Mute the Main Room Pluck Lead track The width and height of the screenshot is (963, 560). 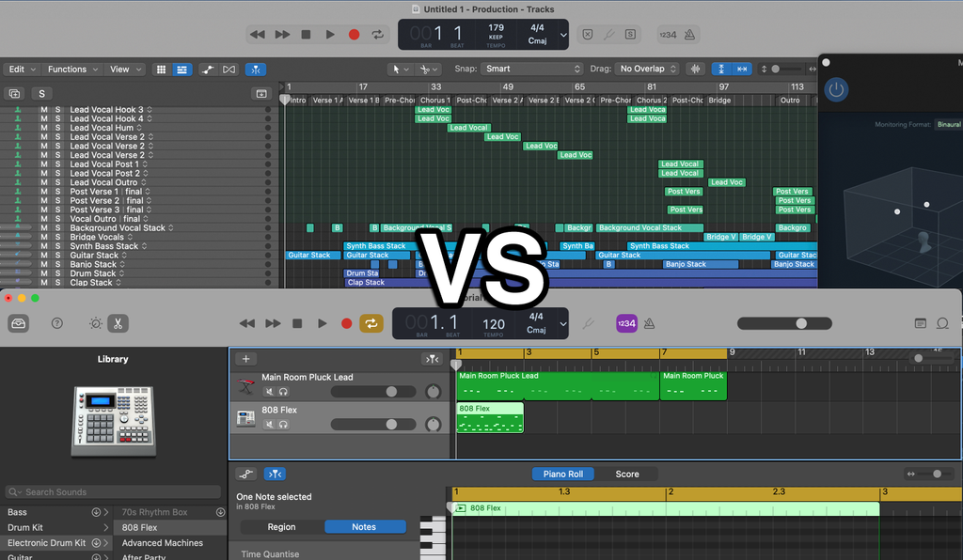pos(270,392)
